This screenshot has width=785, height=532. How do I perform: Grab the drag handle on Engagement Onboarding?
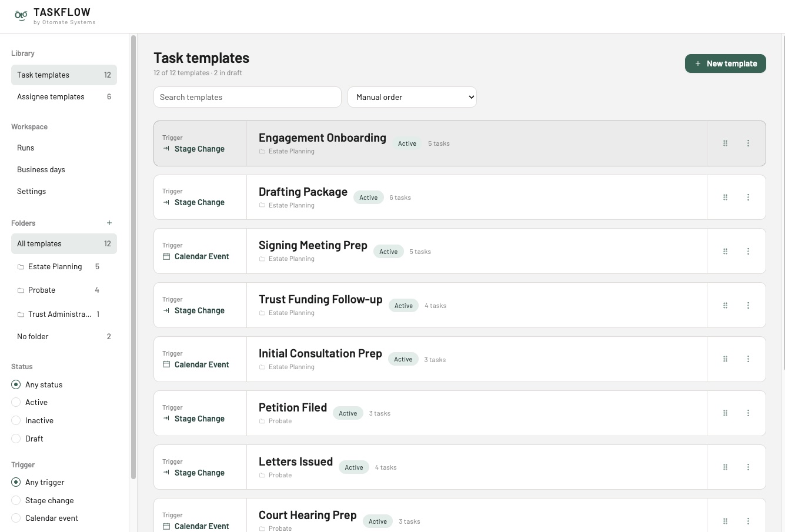(725, 143)
